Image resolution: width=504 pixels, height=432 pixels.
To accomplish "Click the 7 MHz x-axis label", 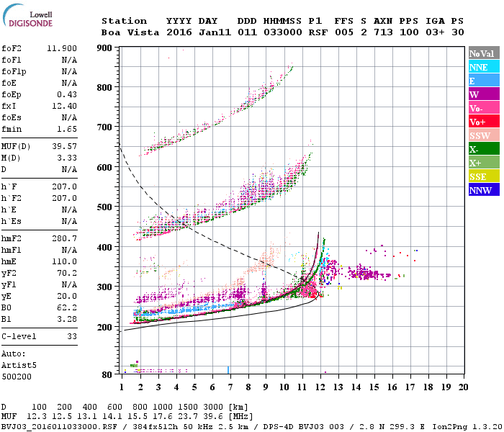I will click(x=230, y=387).
